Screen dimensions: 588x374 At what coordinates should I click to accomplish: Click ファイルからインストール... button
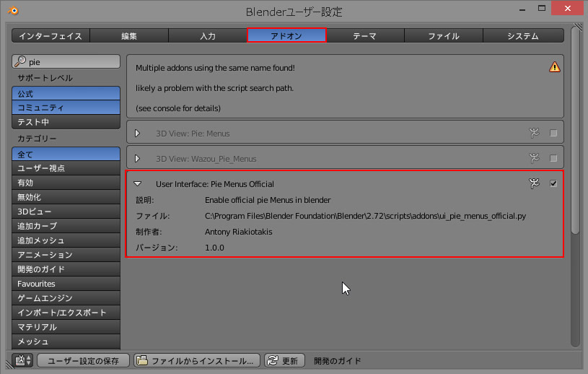coord(197,360)
